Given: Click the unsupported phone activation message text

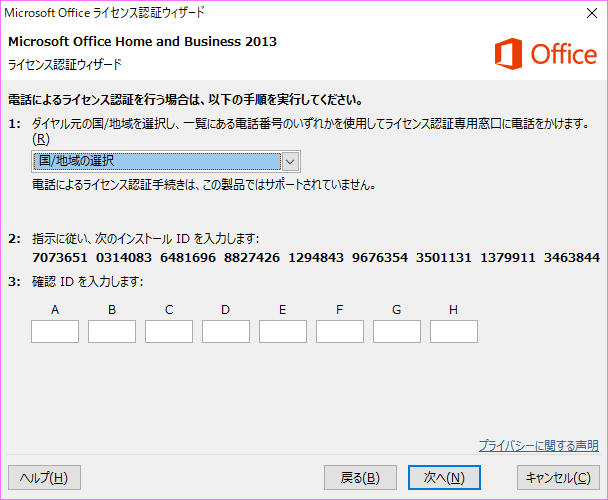Looking at the screenshot, I should [x=204, y=185].
